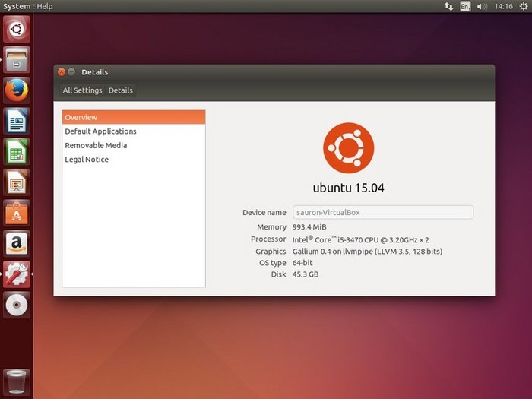Open the Trash in the launcher
The height and width of the screenshot is (399, 532).
[16, 382]
